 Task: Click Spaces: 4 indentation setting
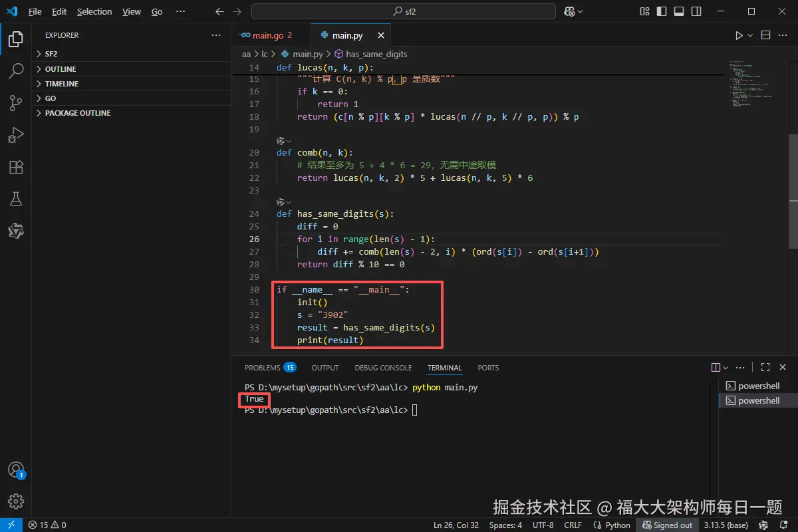505,525
